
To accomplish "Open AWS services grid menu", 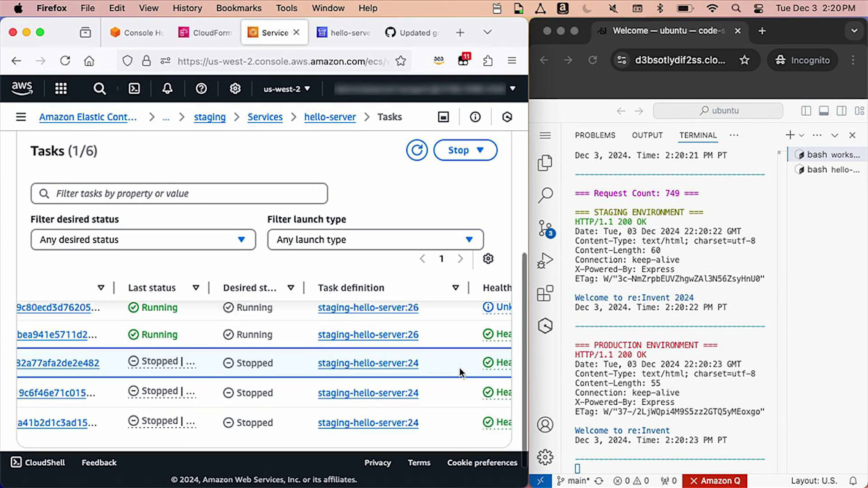I will point(61,88).
